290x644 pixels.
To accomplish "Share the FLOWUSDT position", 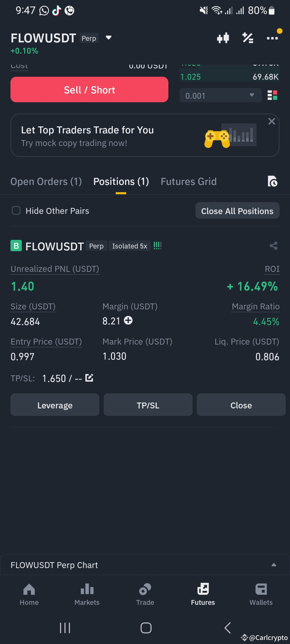I will coord(274,246).
